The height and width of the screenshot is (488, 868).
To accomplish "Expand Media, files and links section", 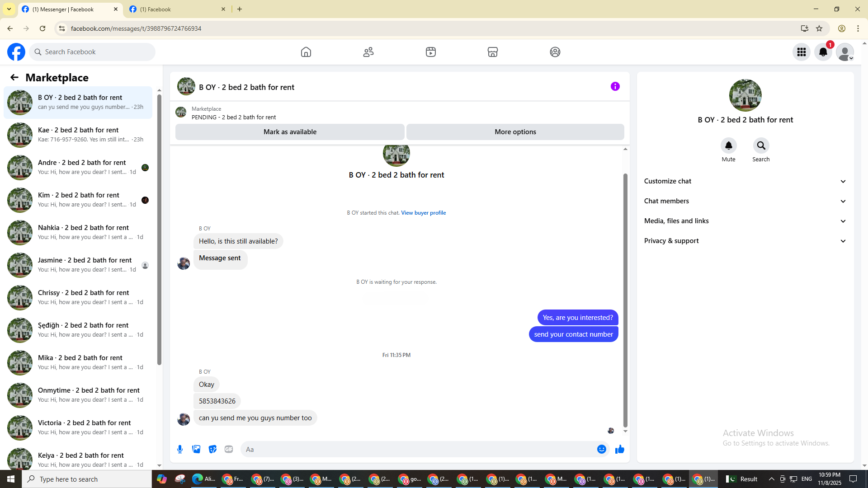I will tap(745, 221).
